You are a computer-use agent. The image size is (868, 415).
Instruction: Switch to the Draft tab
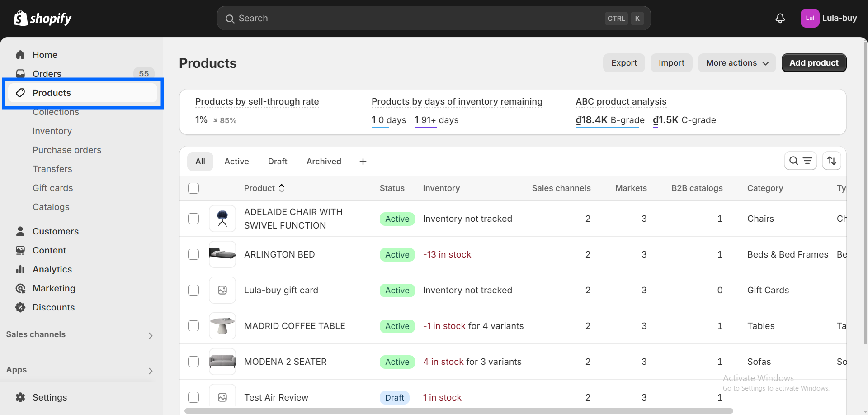click(278, 162)
